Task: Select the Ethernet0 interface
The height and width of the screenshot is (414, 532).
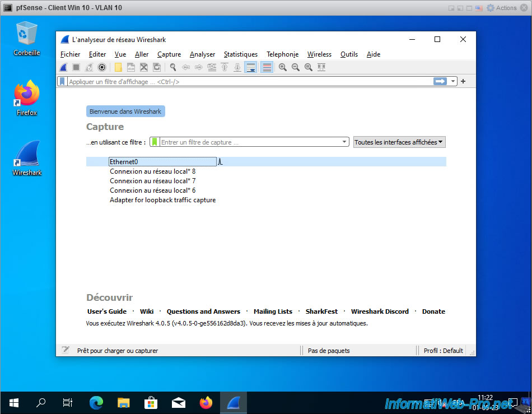Action: pos(266,161)
